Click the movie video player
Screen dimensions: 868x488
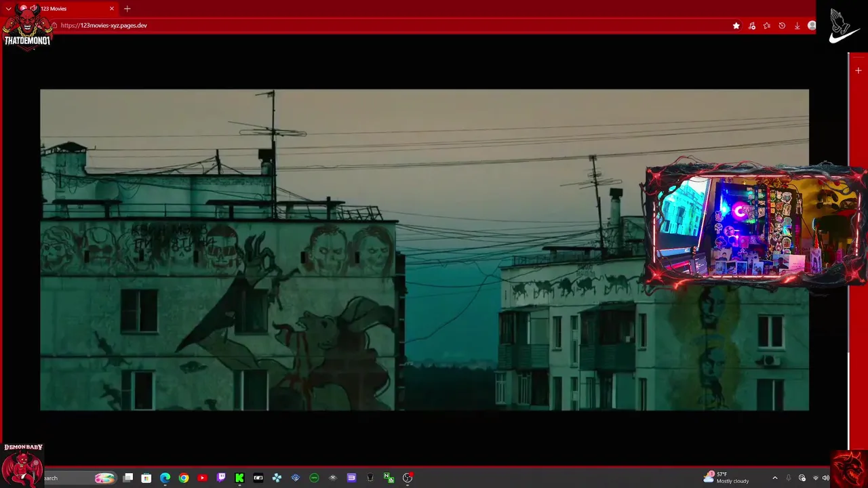pos(425,249)
